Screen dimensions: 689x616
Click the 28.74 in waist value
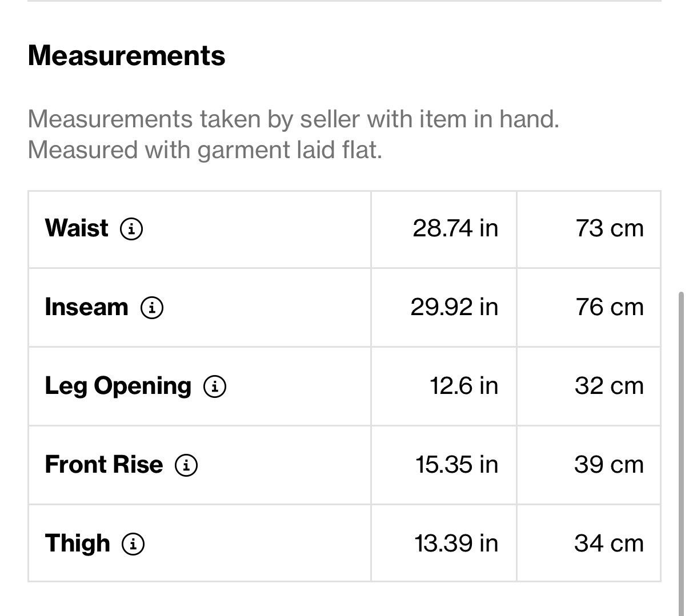tap(455, 228)
